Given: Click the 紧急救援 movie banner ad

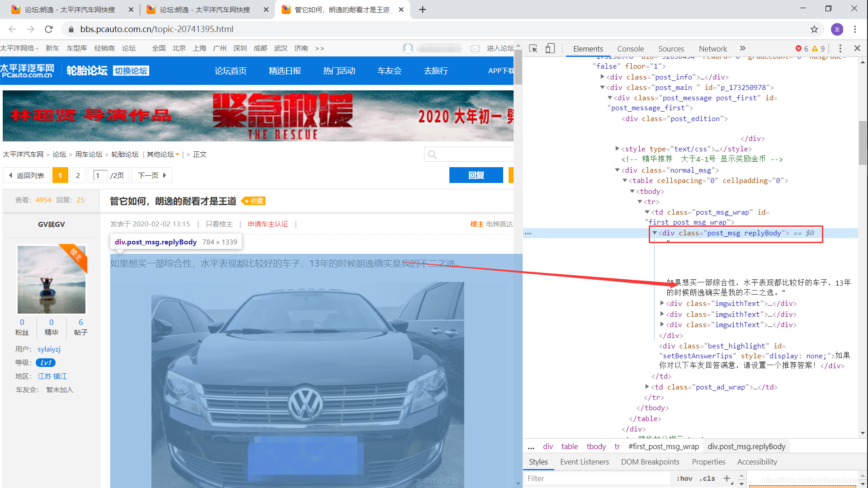Looking at the screenshot, I should (258, 116).
